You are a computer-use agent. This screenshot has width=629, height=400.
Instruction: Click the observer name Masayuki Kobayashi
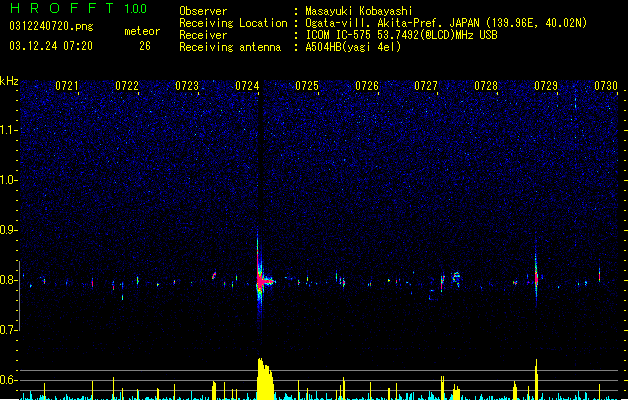click(359, 11)
